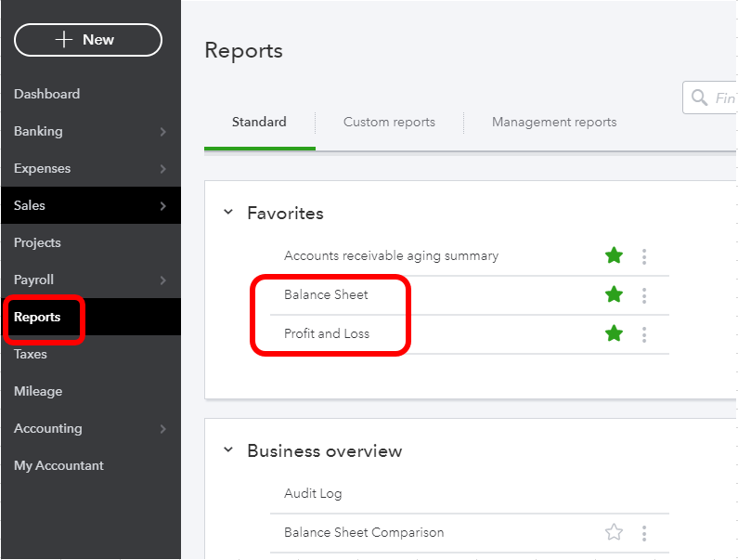Screen dimensions: 738x560
Task: Click the New button
Action: pos(88,40)
